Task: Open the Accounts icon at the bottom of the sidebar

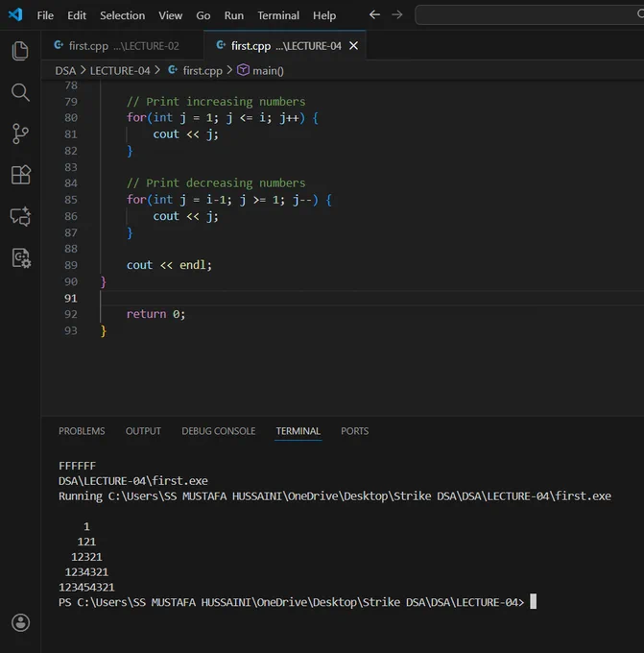Action: pos(20,622)
